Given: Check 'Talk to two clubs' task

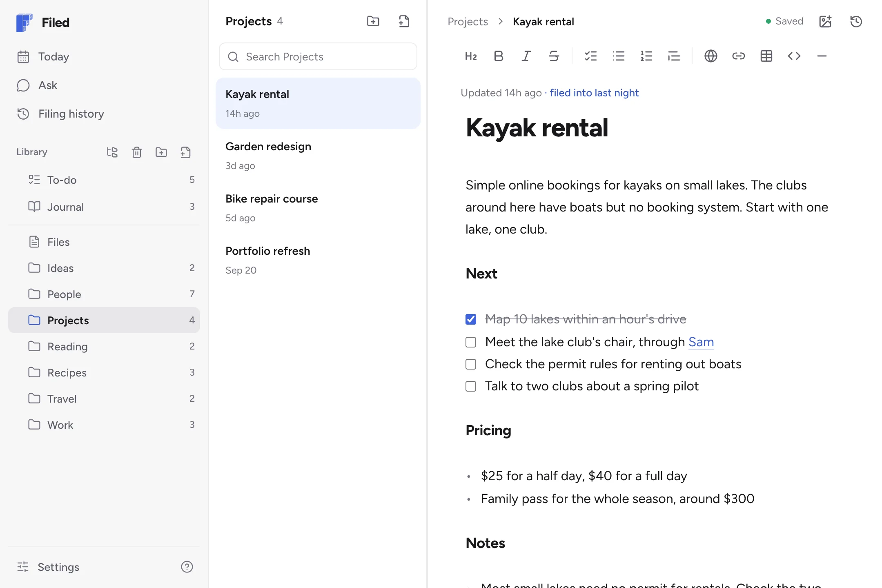Looking at the screenshot, I should (x=471, y=386).
